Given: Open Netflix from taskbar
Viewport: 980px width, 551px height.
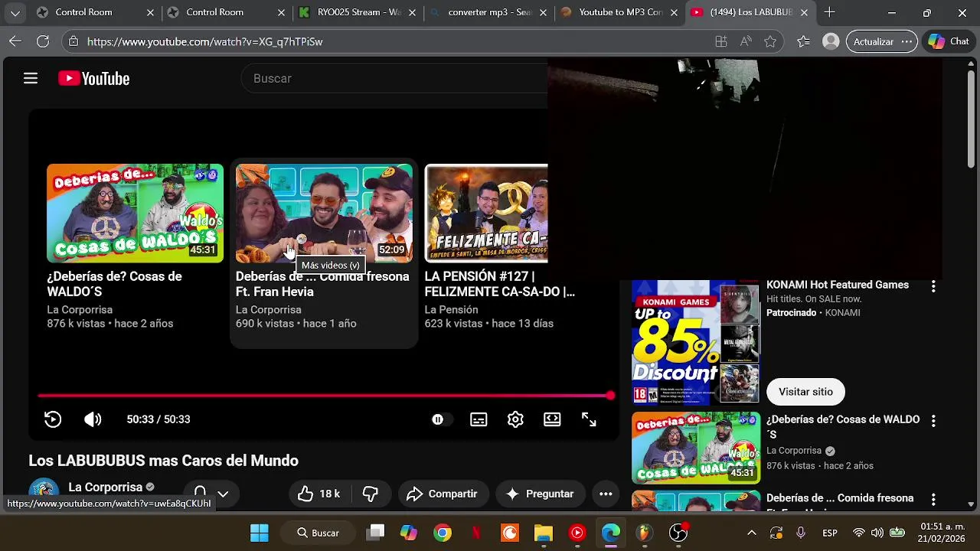Looking at the screenshot, I should (476, 533).
